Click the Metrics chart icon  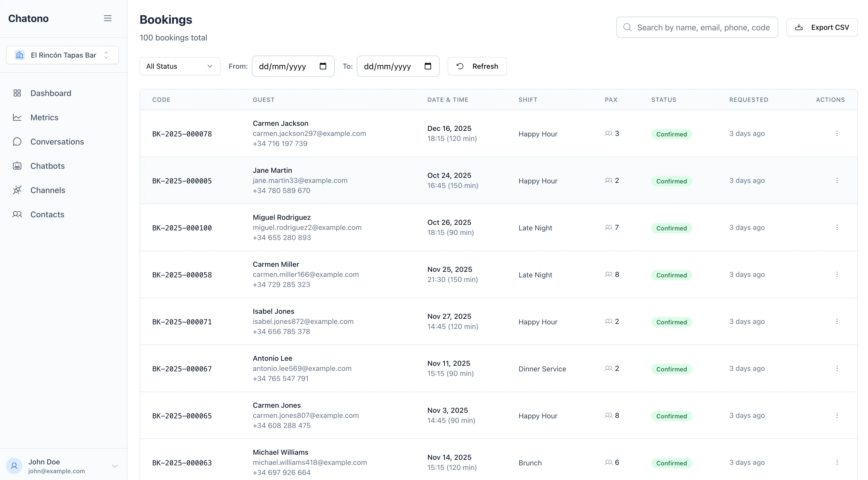click(17, 117)
